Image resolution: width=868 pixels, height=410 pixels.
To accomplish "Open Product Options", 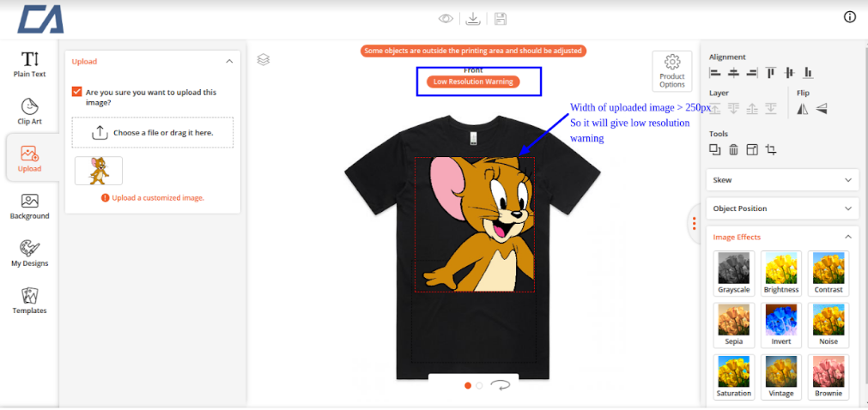I will pos(672,71).
